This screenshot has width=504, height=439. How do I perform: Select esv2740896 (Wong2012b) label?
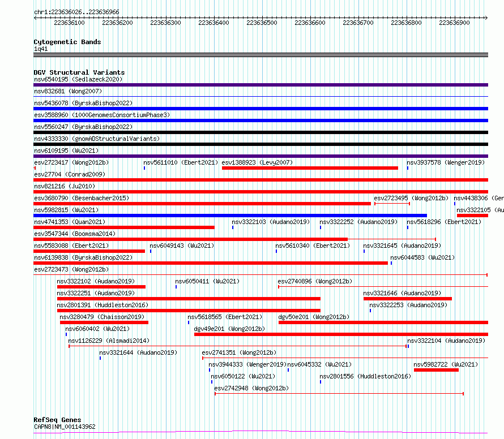pyautogui.click(x=315, y=281)
